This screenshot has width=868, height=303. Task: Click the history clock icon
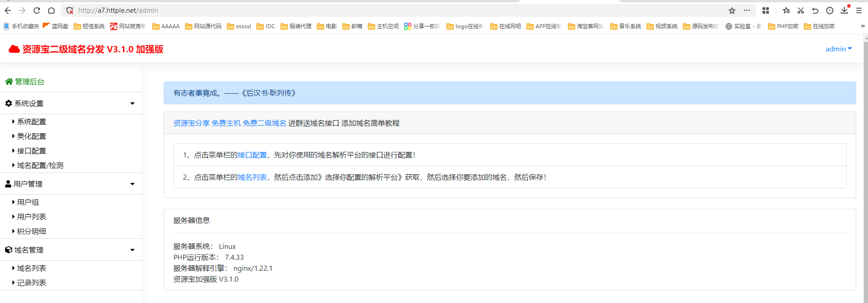[x=830, y=10]
